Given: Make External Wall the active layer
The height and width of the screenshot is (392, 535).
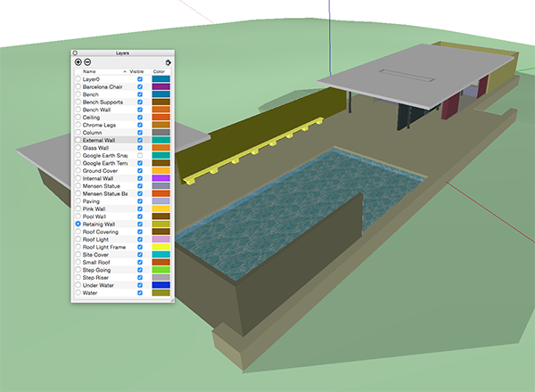Looking at the screenshot, I should tap(78, 140).
